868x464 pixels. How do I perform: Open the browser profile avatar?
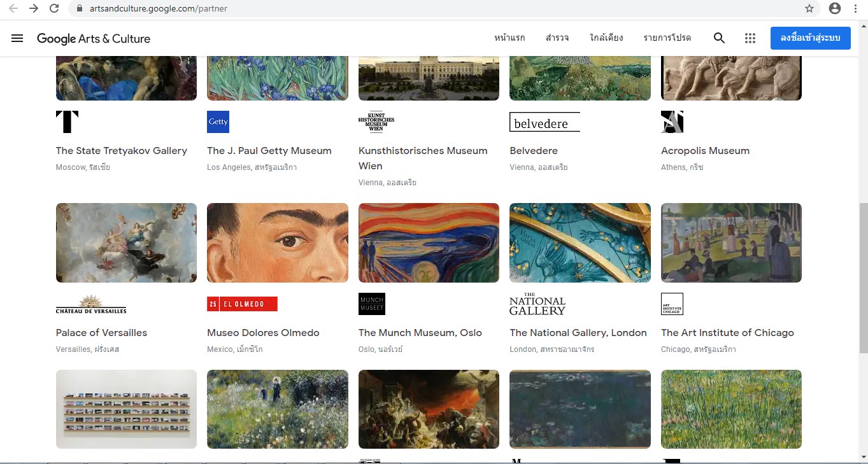pyautogui.click(x=835, y=8)
